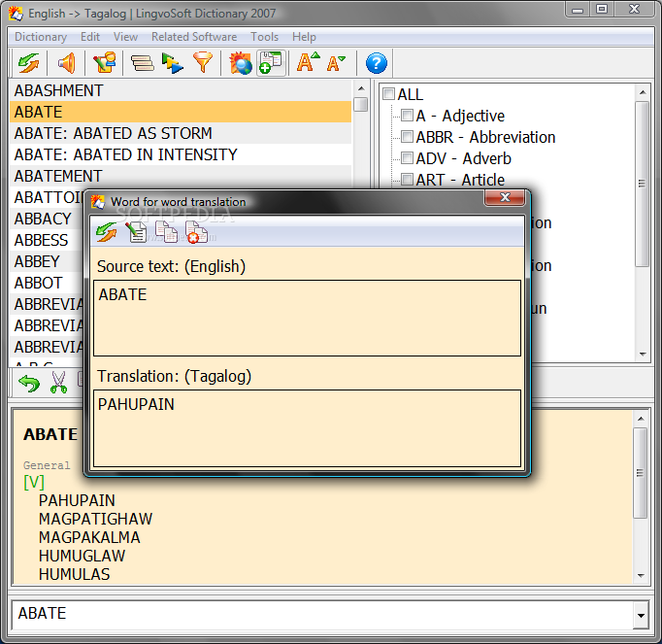
Task: Click HUMULAS in translation pane
Action: pyautogui.click(x=75, y=574)
